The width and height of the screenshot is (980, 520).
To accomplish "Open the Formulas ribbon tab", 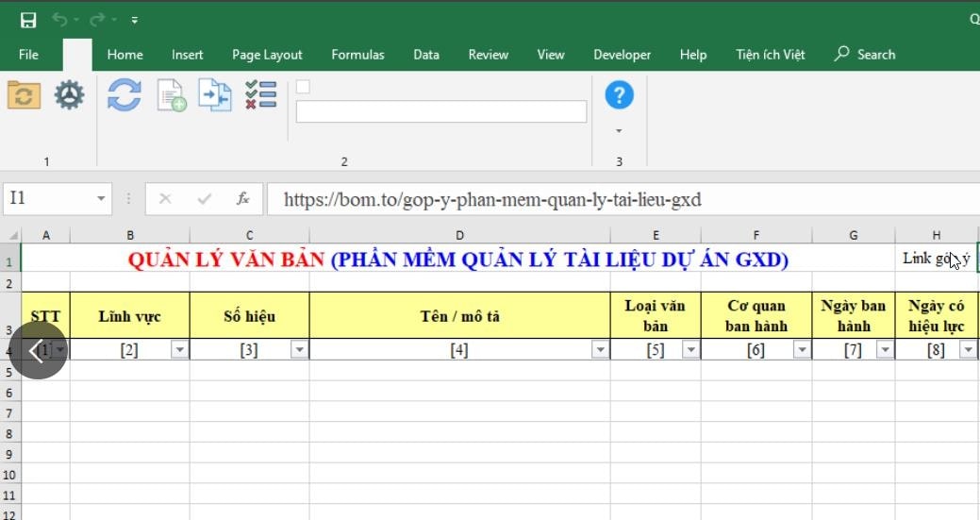I will point(357,55).
